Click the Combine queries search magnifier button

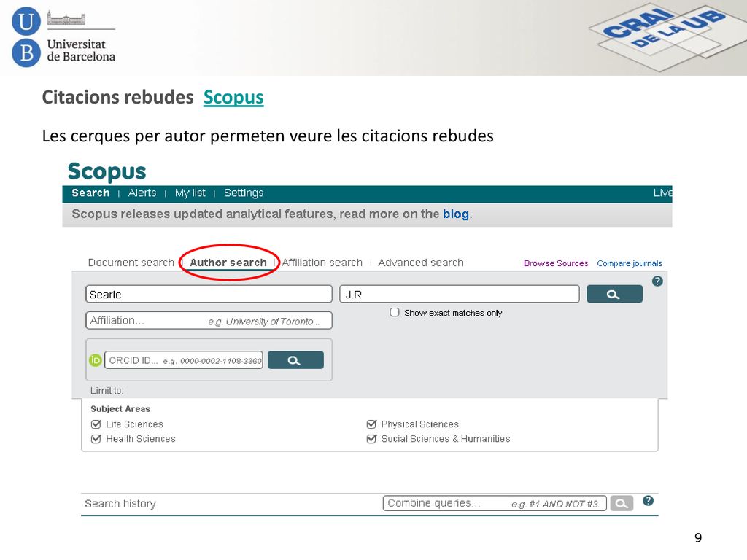pos(622,503)
